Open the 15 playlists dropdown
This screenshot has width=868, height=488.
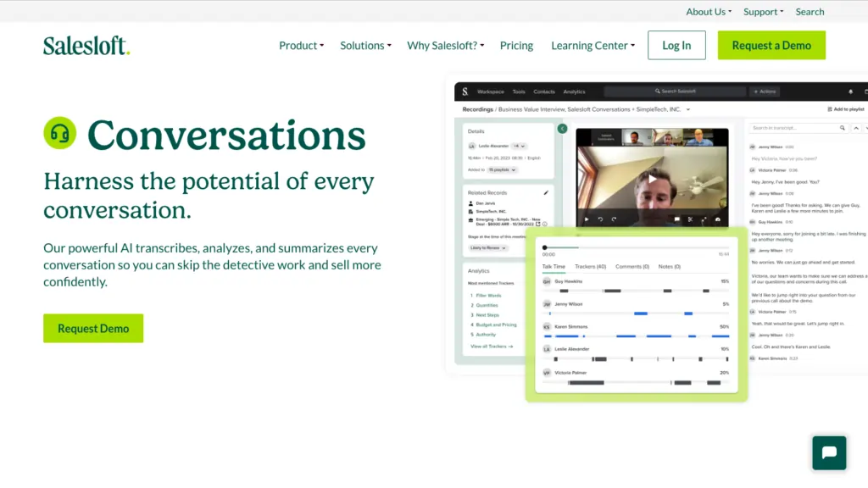(x=502, y=169)
